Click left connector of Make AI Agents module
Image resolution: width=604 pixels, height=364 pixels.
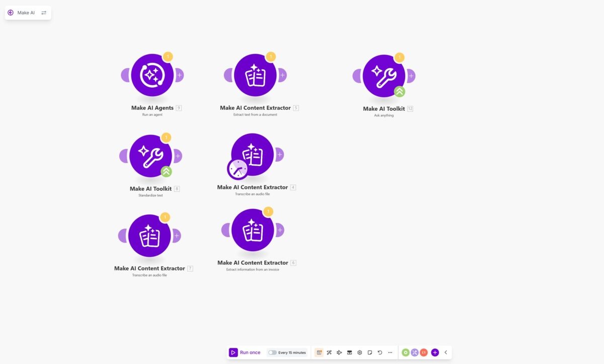coord(125,76)
